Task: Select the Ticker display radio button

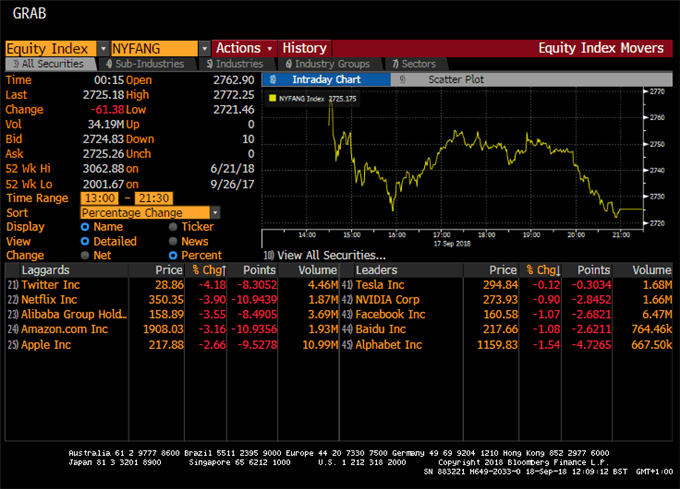Action: [173, 227]
